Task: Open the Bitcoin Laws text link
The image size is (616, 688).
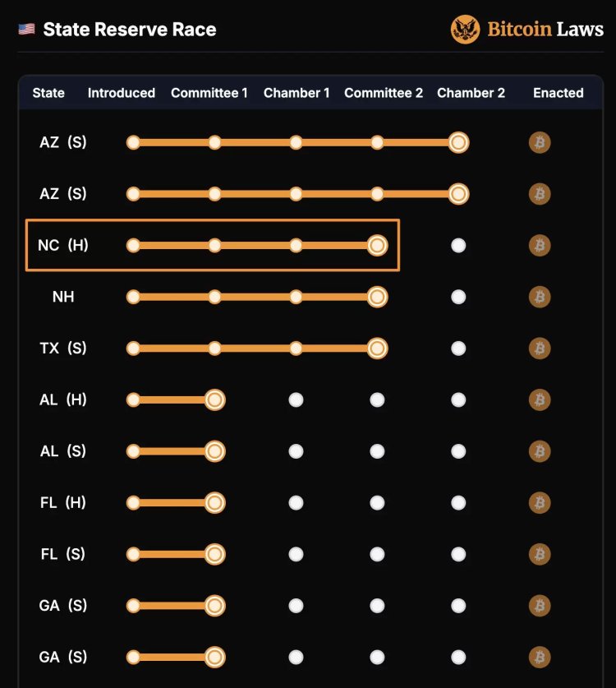Action: 546,30
